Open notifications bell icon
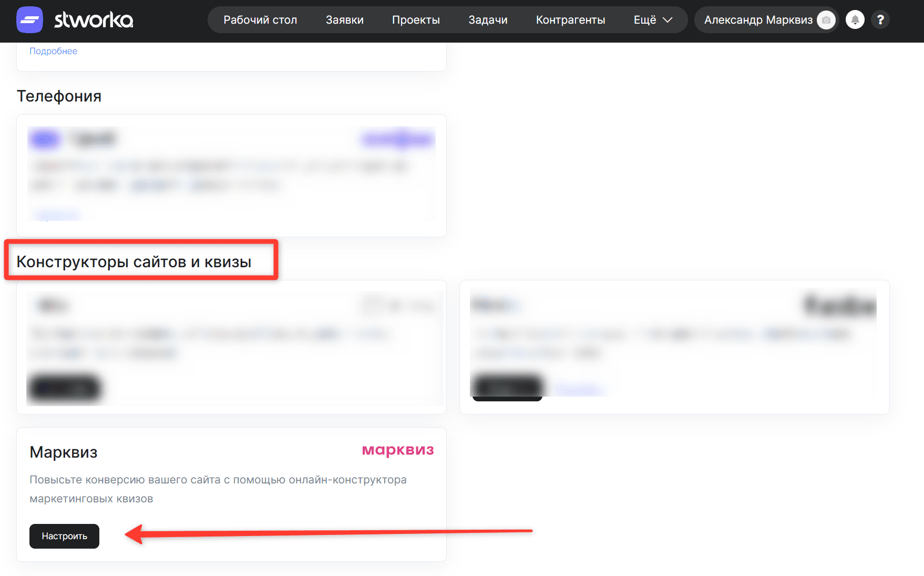Image resolution: width=924 pixels, height=576 pixels. (x=855, y=20)
